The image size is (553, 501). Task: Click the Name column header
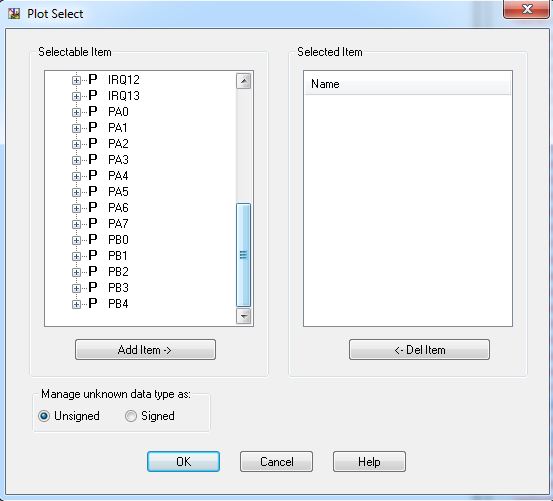408,84
